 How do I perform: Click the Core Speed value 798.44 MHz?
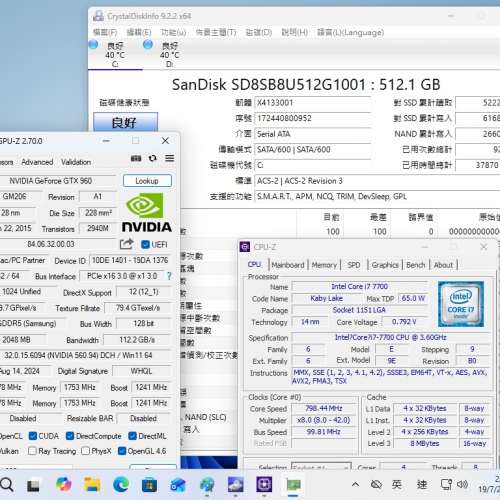(x=323, y=408)
